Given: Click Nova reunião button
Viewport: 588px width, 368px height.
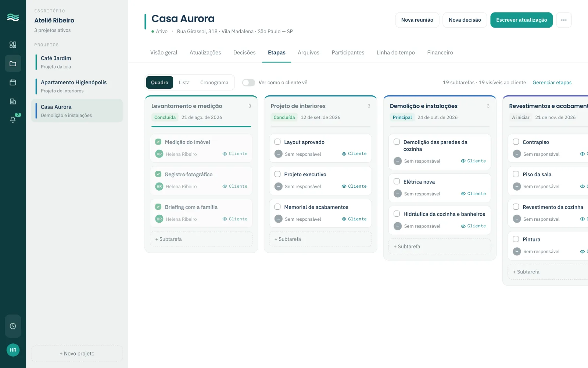Looking at the screenshot, I should tap(417, 20).
